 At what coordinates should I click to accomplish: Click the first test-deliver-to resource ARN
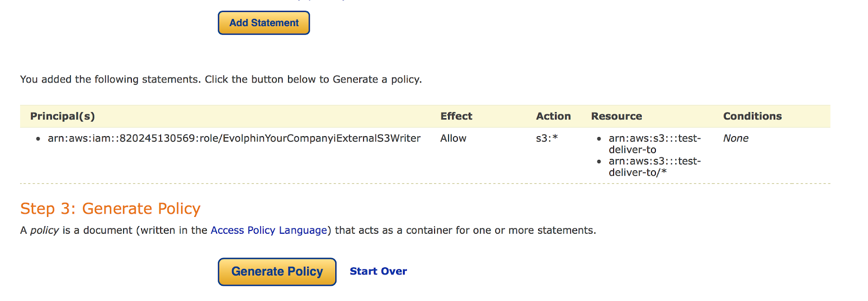click(654, 144)
